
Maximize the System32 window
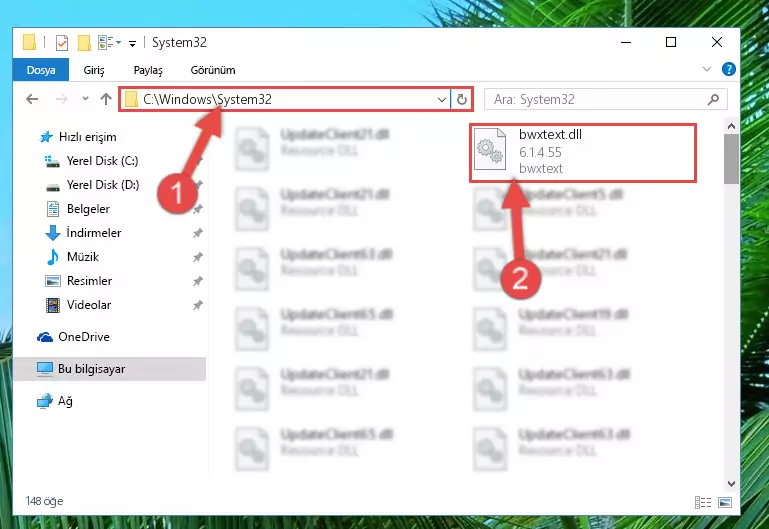(x=671, y=43)
